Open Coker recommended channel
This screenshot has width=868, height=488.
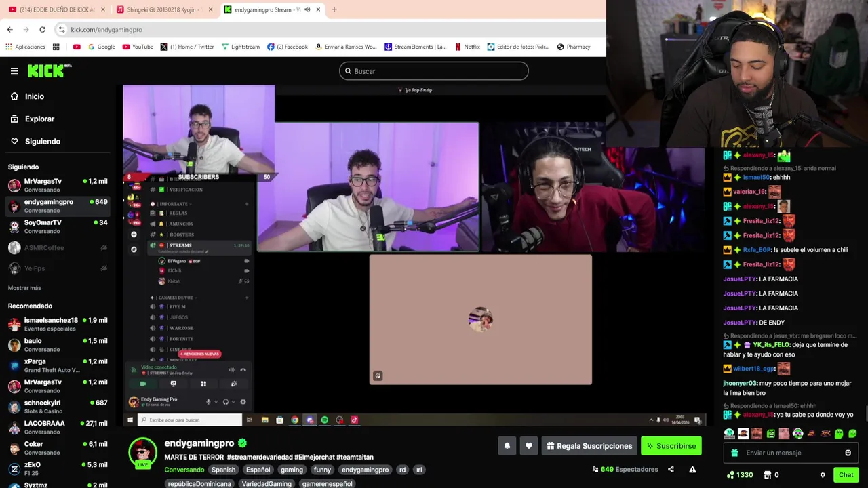(58, 448)
